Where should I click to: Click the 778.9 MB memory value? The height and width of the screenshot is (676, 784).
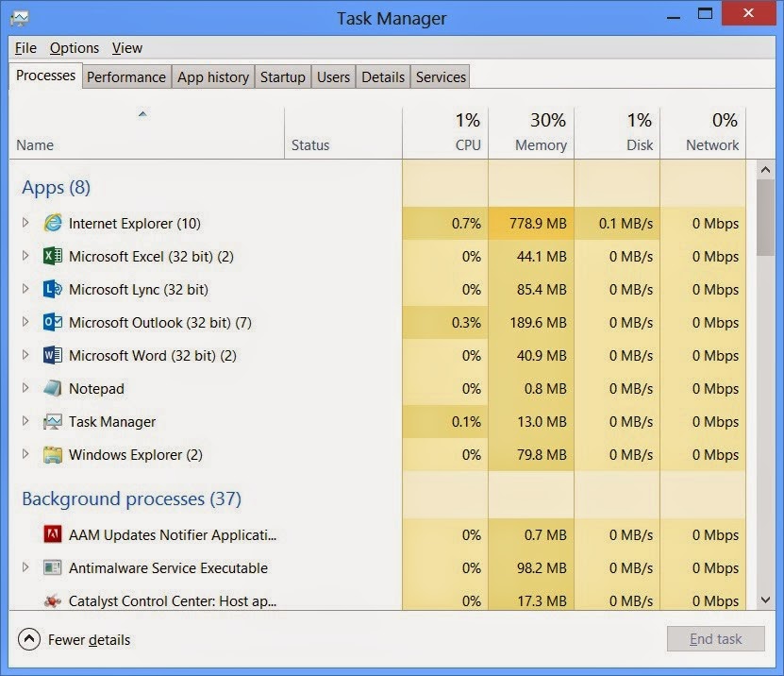538,223
